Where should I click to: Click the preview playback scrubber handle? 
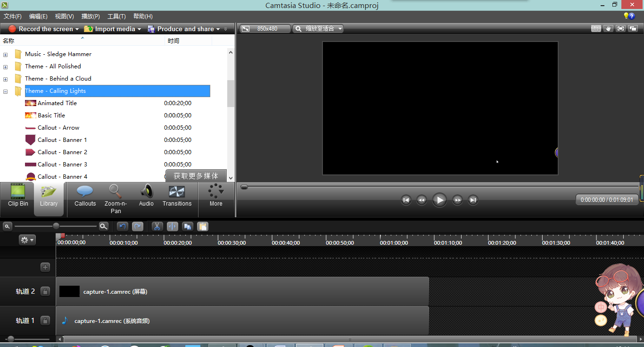(x=244, y=187)
